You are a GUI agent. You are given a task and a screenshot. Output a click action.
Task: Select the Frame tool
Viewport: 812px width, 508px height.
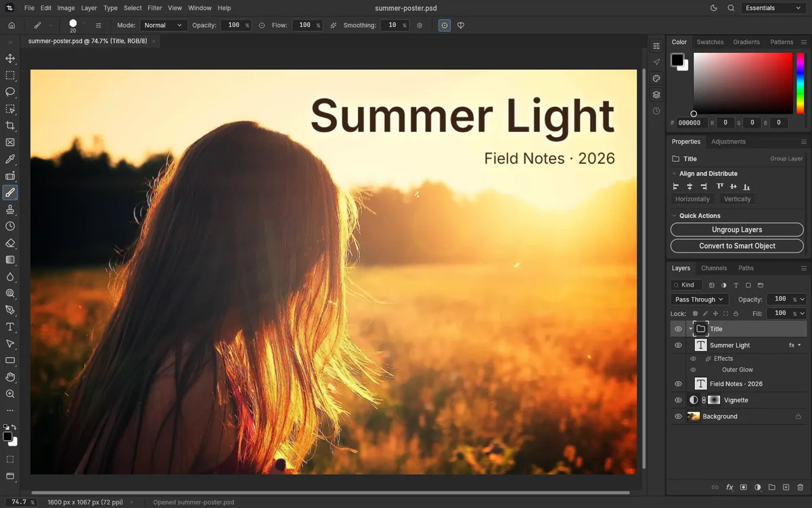10,142
